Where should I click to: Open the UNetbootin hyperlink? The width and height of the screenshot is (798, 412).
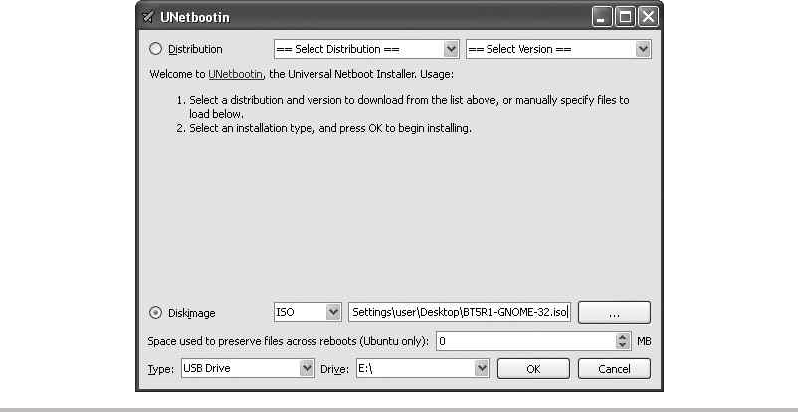click(x=236, y=74)
